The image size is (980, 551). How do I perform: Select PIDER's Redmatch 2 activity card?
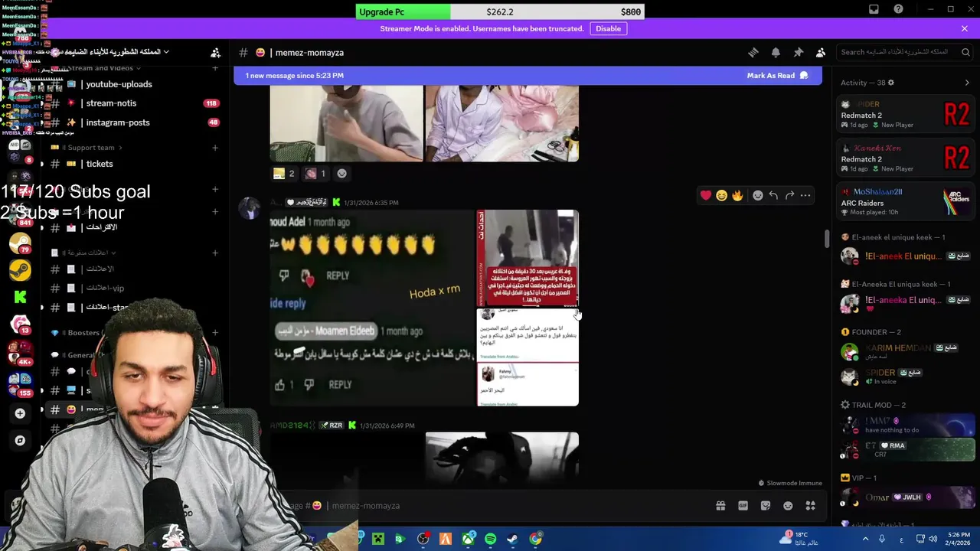pyautogui.click(x=906, y=115)
